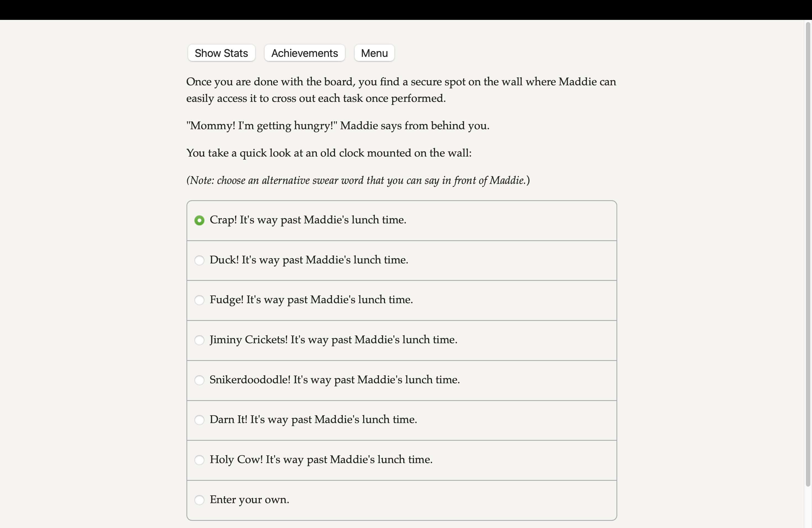Click the Jiminy Crickets option row
The width and height of the screenshot is (812, 528).
tap(333, 340)
